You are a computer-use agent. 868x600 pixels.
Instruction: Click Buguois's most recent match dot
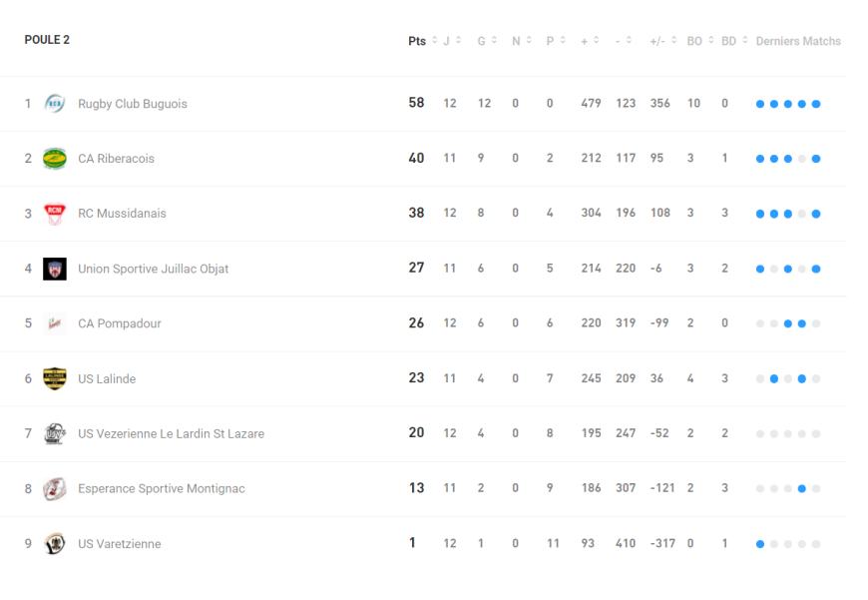point(816,104)
